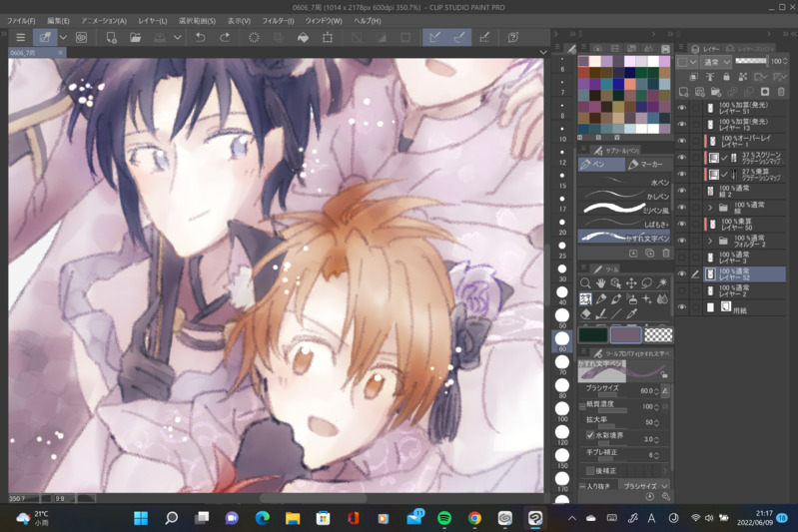
Task: Select the Airbrush tool
Action: click(x=631, y=299)
